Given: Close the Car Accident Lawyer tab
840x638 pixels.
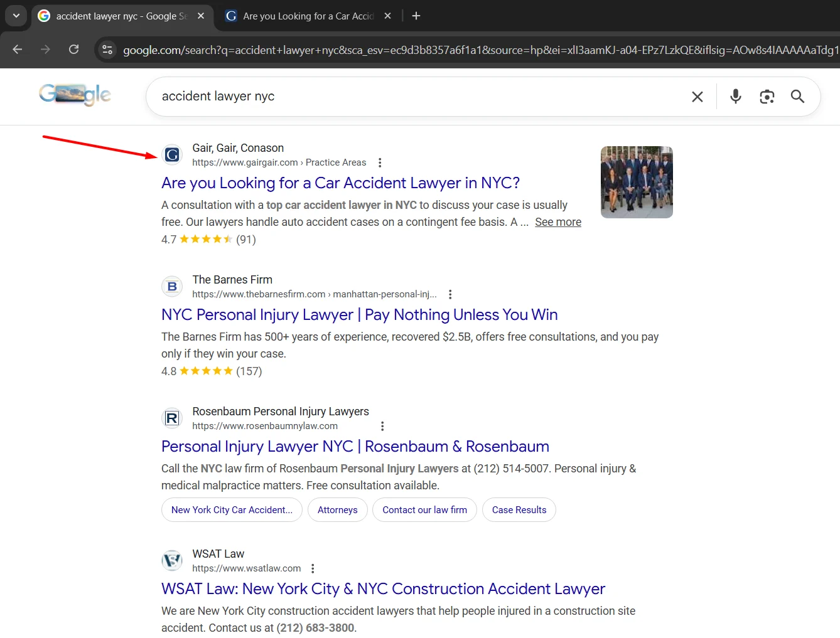Looking at the screenshot, I should pyautogui.click(x=387, y=16).
